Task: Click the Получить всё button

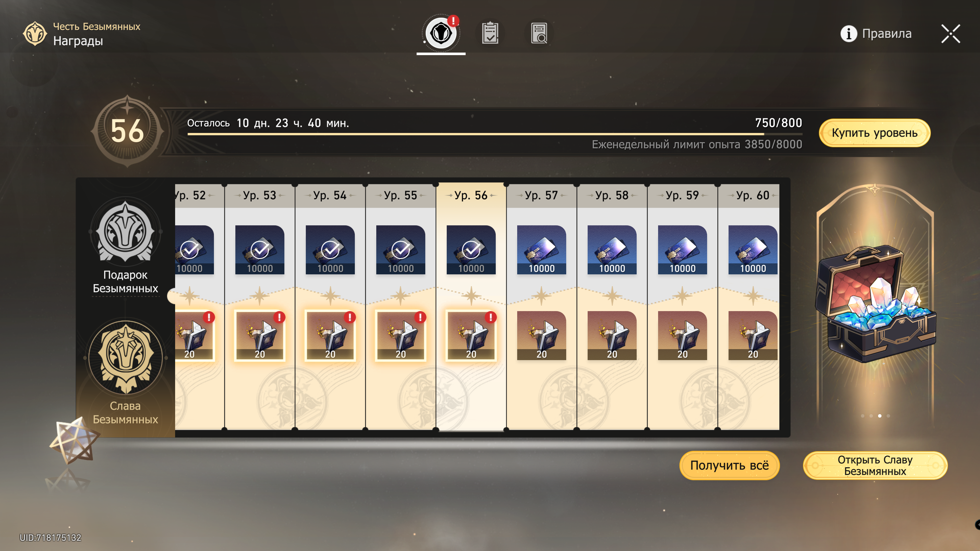Action: coord(729,465)
